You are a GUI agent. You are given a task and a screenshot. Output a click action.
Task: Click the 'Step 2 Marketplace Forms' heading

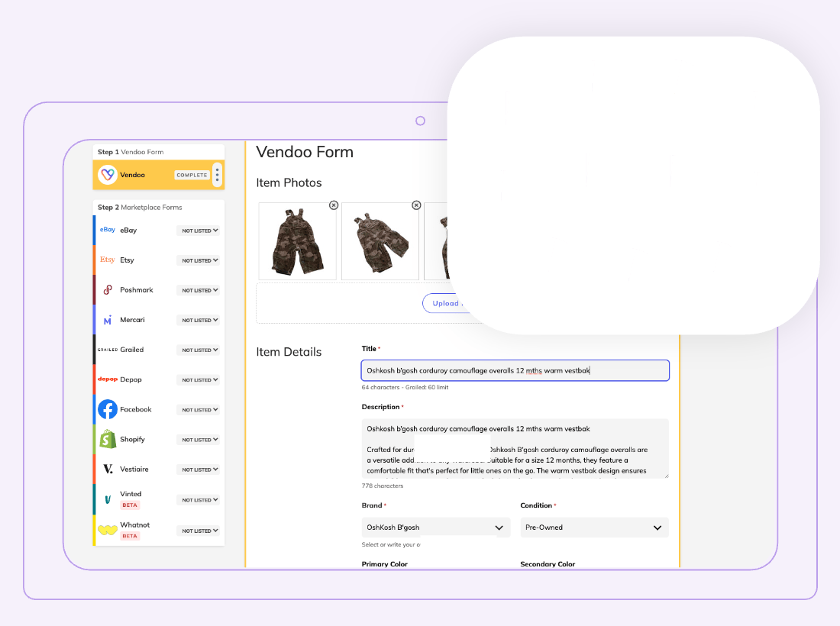(140, 207)
